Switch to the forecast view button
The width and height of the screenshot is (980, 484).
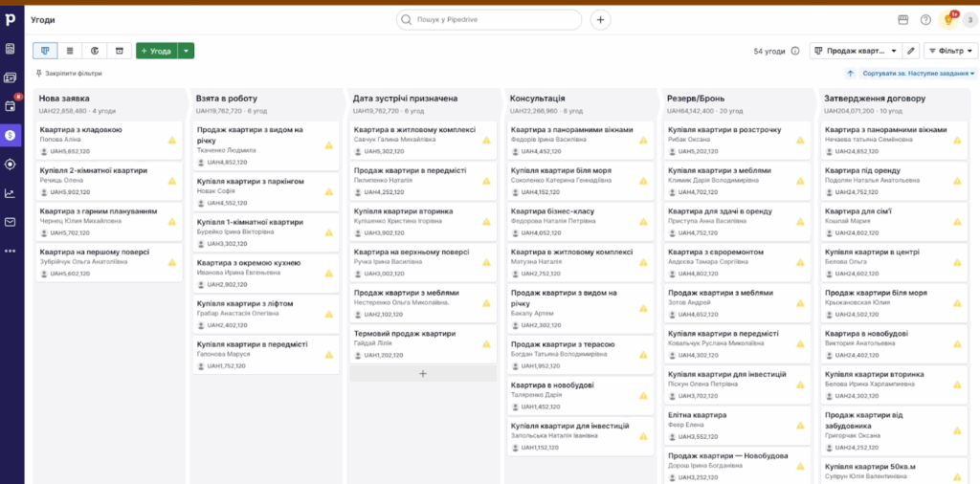pyautogui.click(x=95, y=51)
